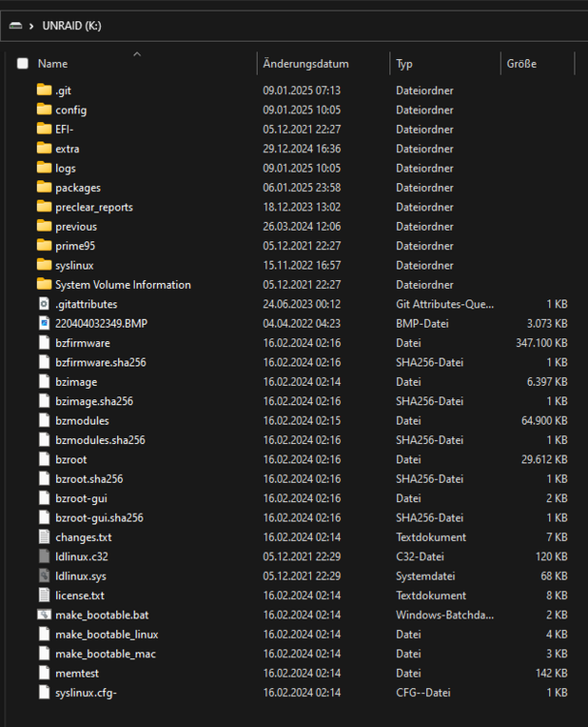Click the syslinux folder icon
588x727 pixels.
(44, 265)
